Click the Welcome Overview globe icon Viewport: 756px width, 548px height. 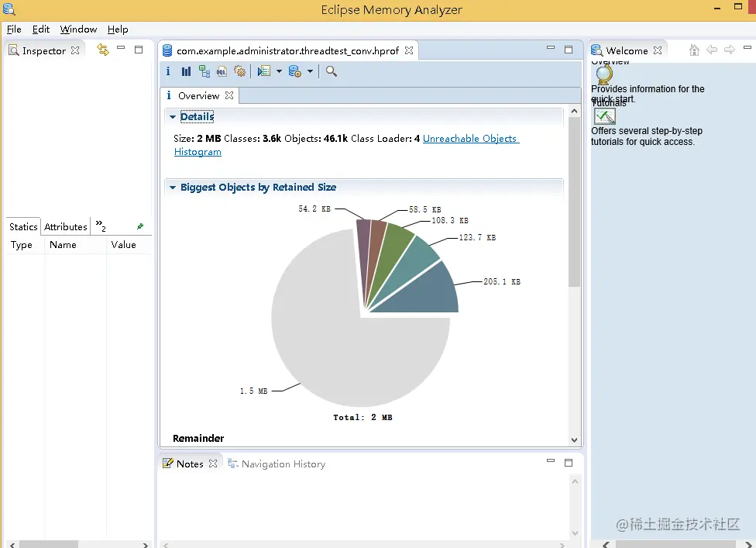(604, 74)
